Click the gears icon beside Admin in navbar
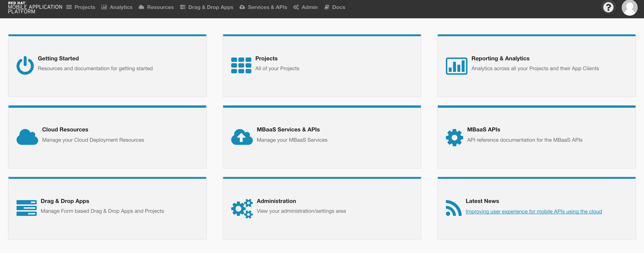Screen dimensions: 644x253 296,7
